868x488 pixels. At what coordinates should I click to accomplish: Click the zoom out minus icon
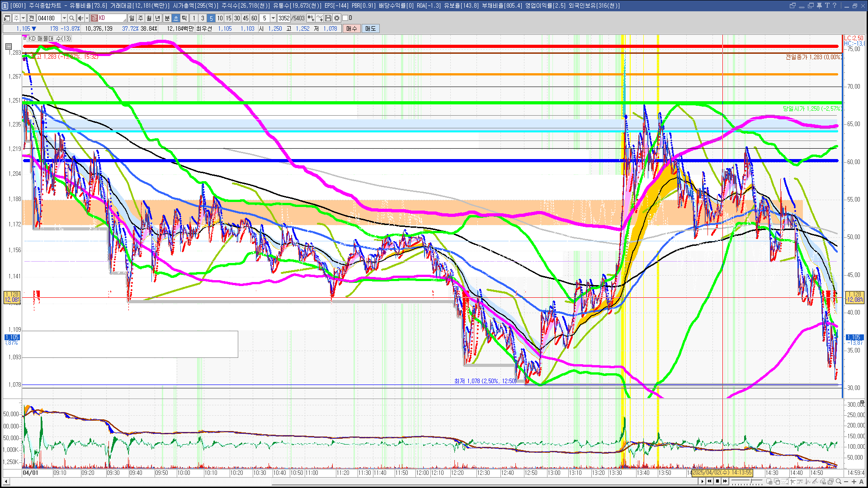(x=846, y=482)
